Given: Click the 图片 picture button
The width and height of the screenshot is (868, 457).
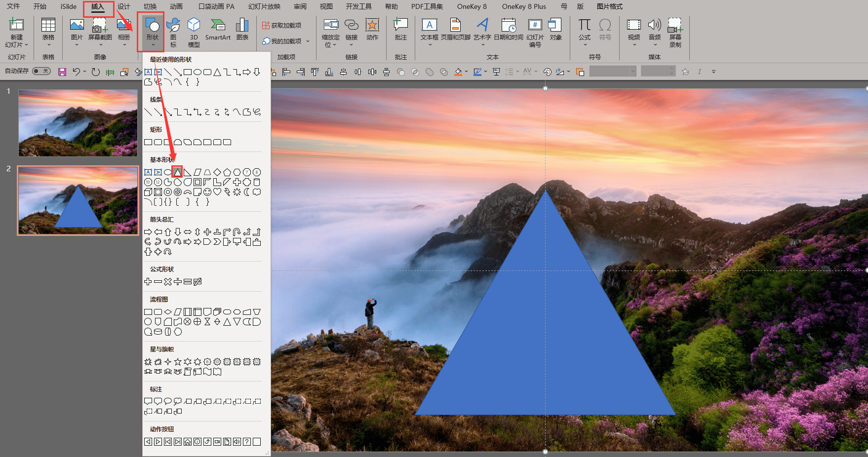Looking at the screenshot, I should tap(77, 33).
